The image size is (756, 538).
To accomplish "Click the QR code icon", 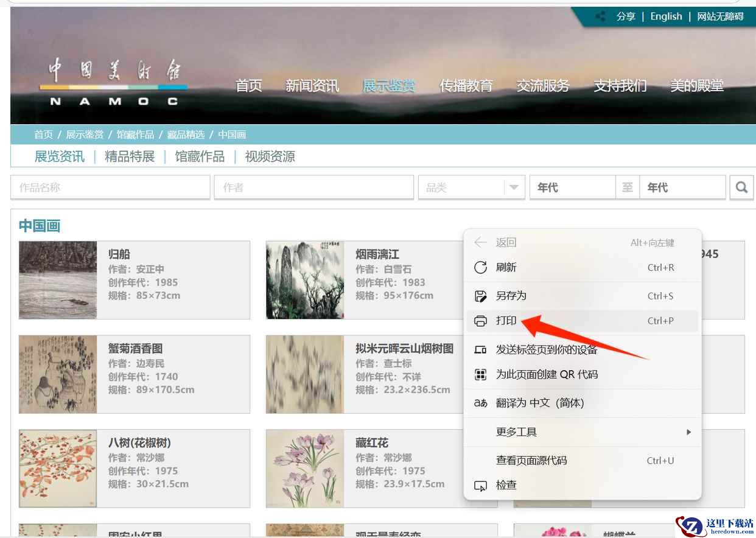I will [480, 374].
